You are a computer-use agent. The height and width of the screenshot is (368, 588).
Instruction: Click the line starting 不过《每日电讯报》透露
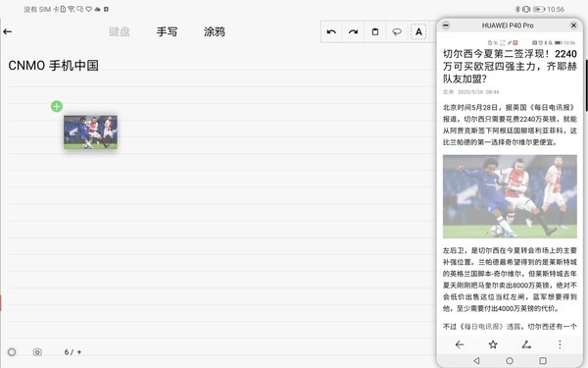(x=510, y=327)
